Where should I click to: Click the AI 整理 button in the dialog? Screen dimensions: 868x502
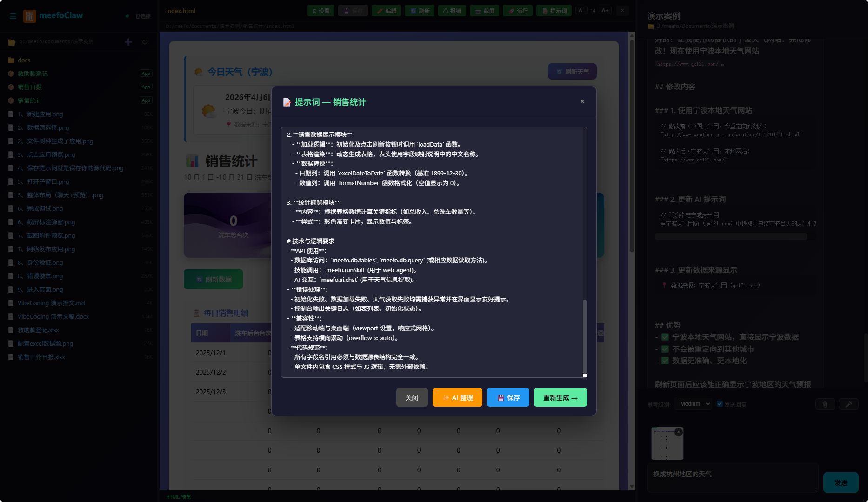coord(457,397)
